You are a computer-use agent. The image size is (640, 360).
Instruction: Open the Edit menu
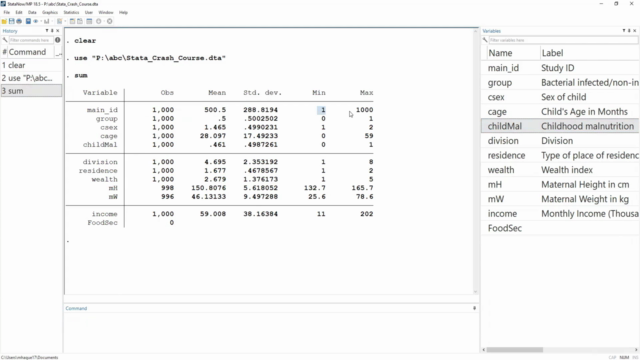19,13
